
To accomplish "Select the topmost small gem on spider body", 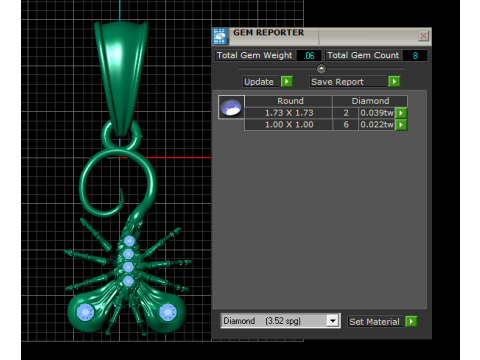I will click(x=129, y=241).
